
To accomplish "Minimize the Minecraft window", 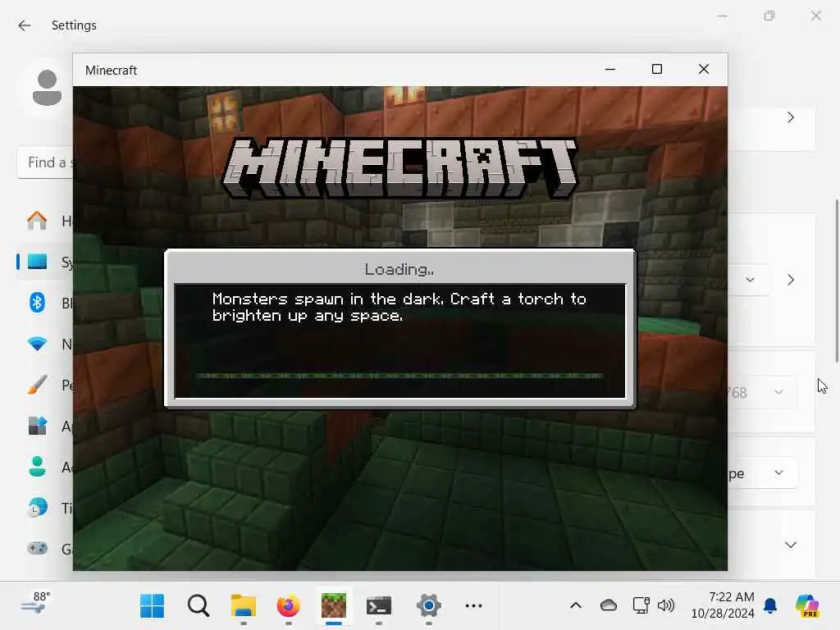I will point(610,70).
